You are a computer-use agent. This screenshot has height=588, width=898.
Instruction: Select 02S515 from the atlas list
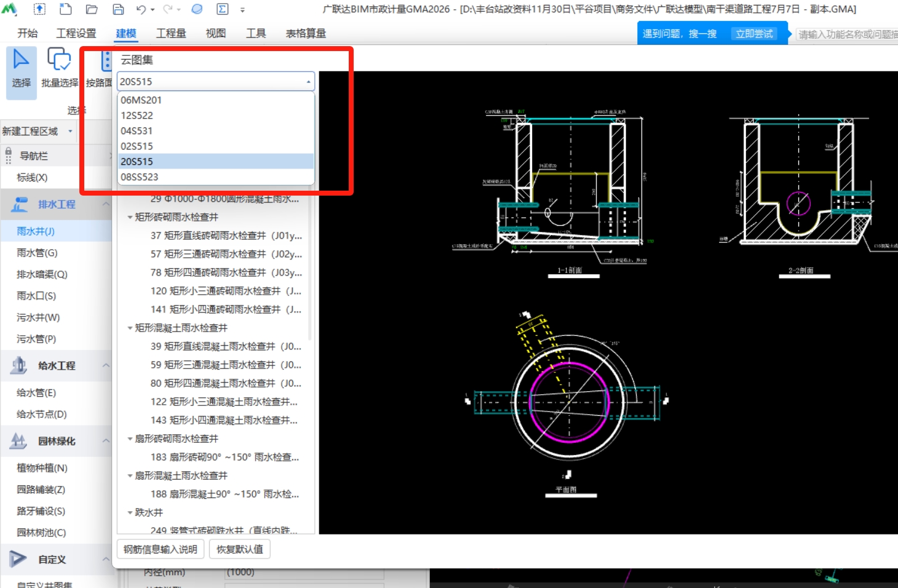216,146
